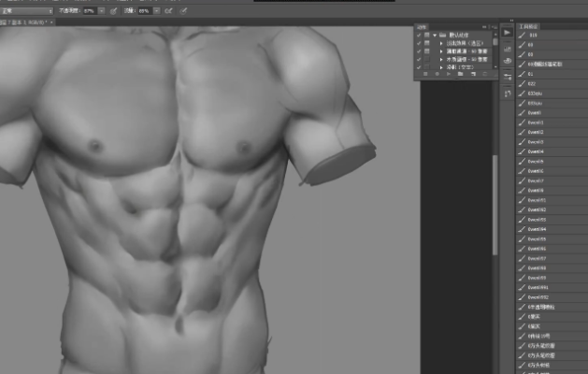Select tool preset 0venli4
Viewport: 588px width, 374px height.
click(x=552, y=151)
